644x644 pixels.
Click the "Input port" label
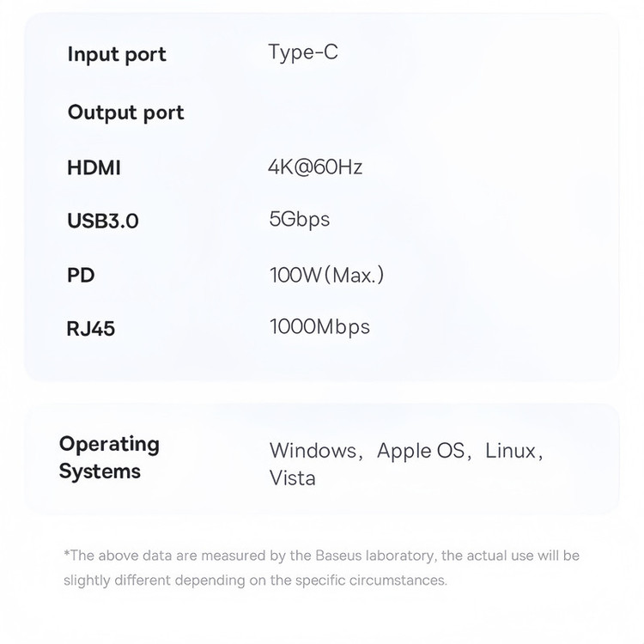point(117,54)
